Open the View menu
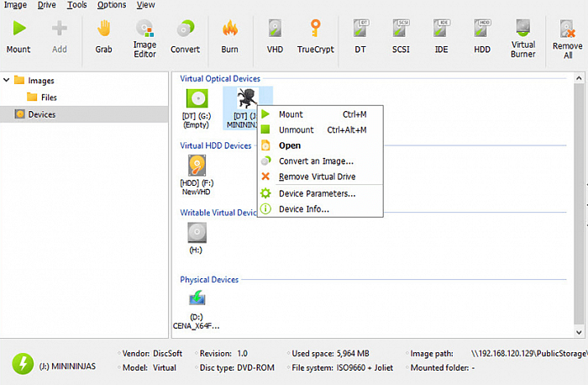The width and height of the screenshot is (588, 385). point(145,5)
